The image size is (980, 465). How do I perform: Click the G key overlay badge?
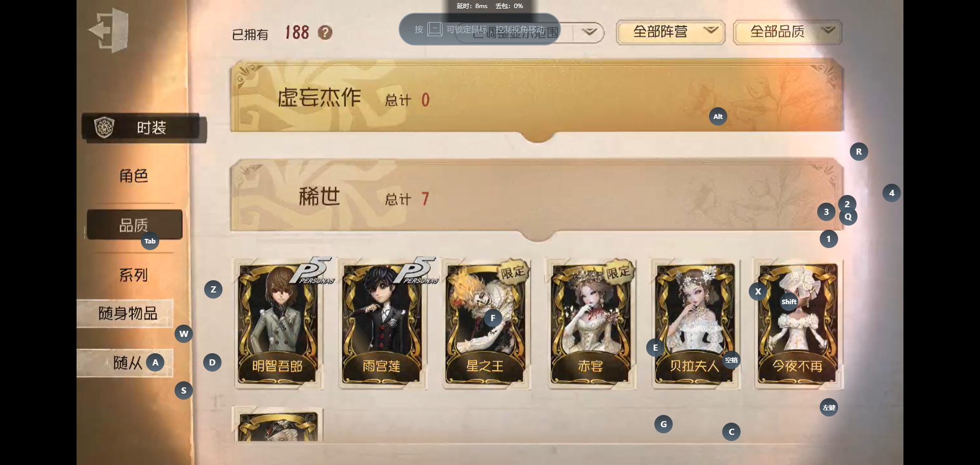663,424
